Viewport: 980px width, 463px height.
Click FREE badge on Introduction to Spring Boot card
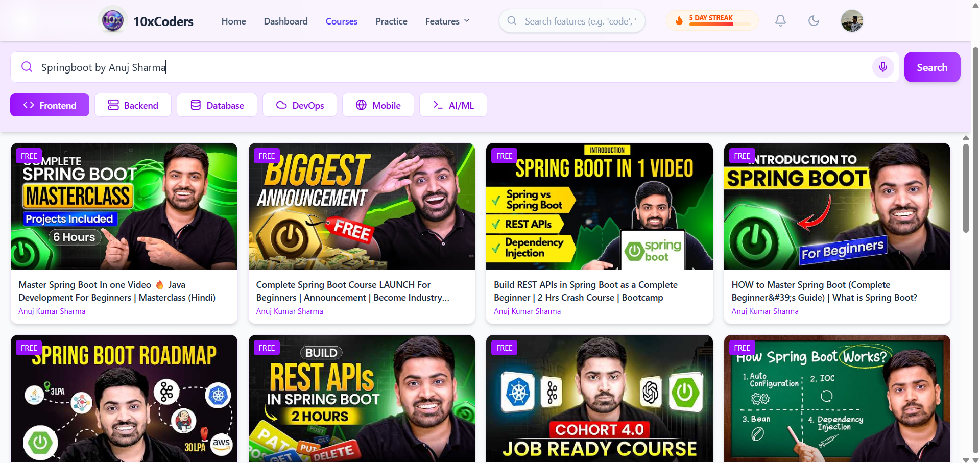pyautogui.click(x=742, y=156)
